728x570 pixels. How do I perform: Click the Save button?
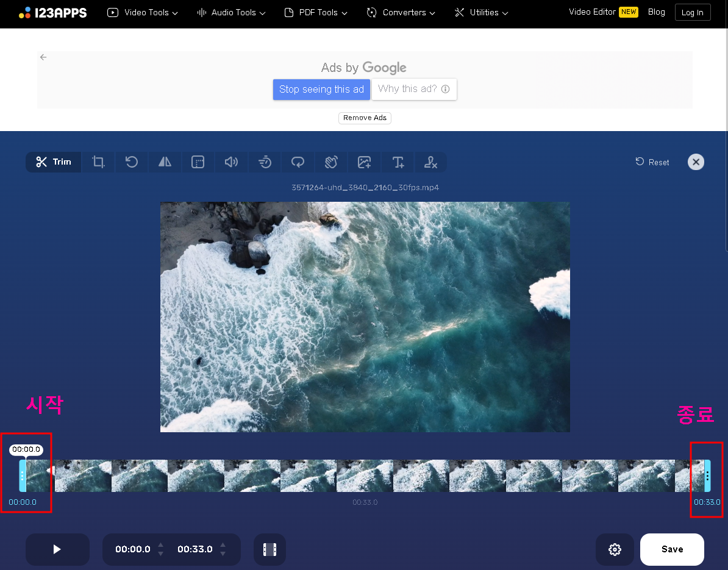[x=672, y=549]
